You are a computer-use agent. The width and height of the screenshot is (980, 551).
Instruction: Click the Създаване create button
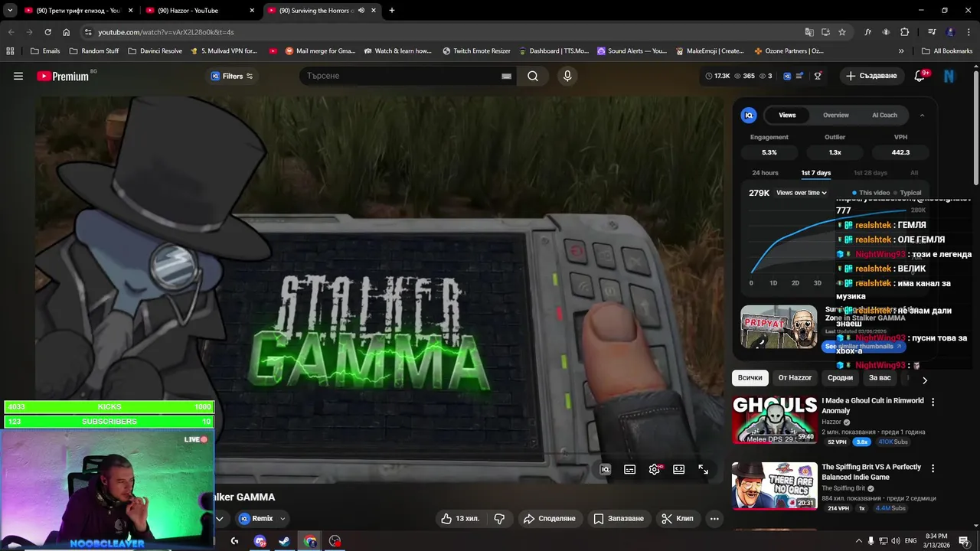[871, 76]
